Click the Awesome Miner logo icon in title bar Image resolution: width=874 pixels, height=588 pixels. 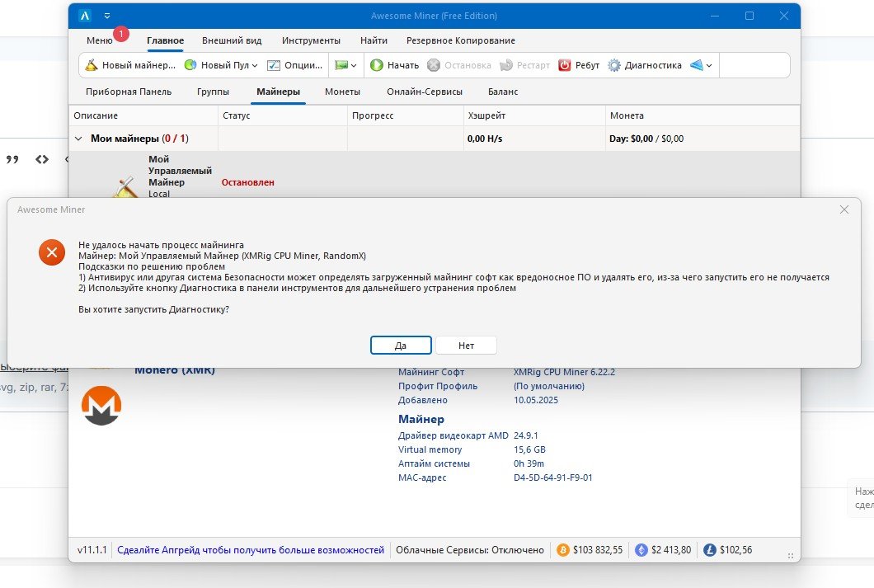click(85, 16)
